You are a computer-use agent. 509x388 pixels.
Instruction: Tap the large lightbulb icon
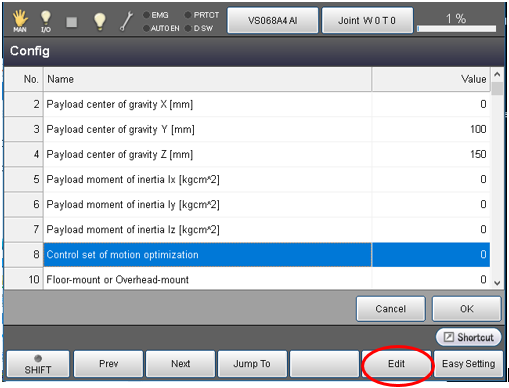click(99, 21)
